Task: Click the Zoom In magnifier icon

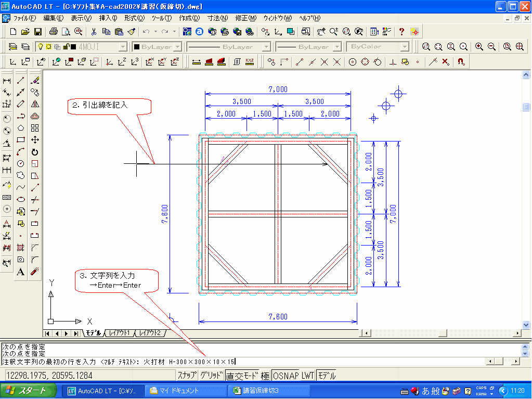Action: tap(479, 46)
